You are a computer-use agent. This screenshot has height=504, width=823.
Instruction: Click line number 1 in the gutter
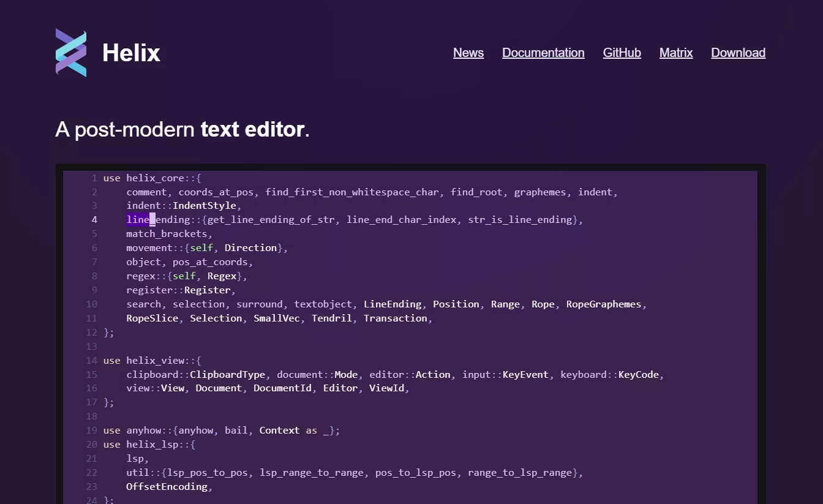click(x=94, y=178)
